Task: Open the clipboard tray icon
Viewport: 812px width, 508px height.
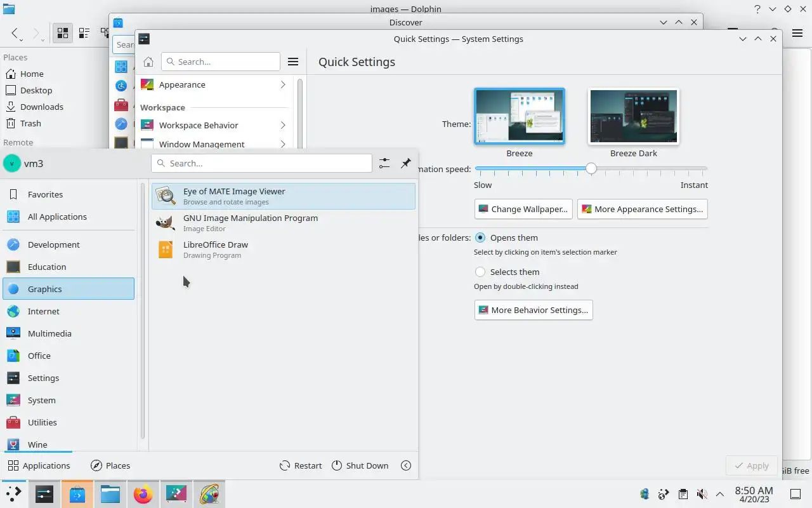Action: [683, 494]
